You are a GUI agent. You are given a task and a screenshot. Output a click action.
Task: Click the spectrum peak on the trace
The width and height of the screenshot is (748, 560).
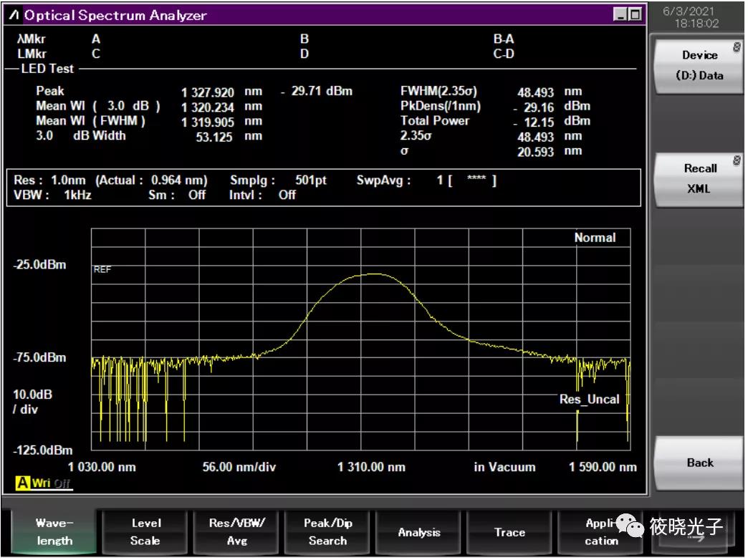coord(375,274)
